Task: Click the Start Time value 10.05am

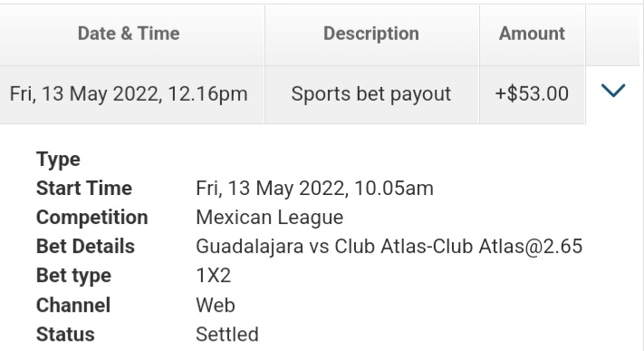Action: coord(314,189)
